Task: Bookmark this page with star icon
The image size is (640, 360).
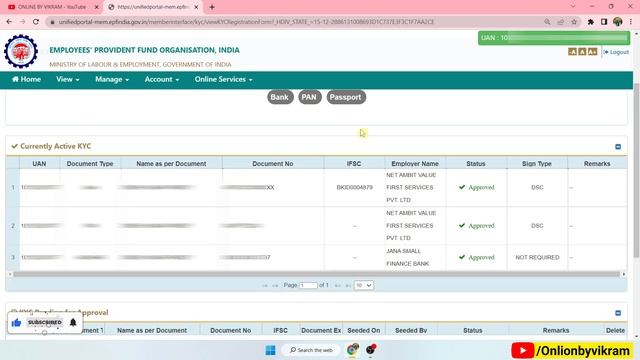Action: coord(574,22)
